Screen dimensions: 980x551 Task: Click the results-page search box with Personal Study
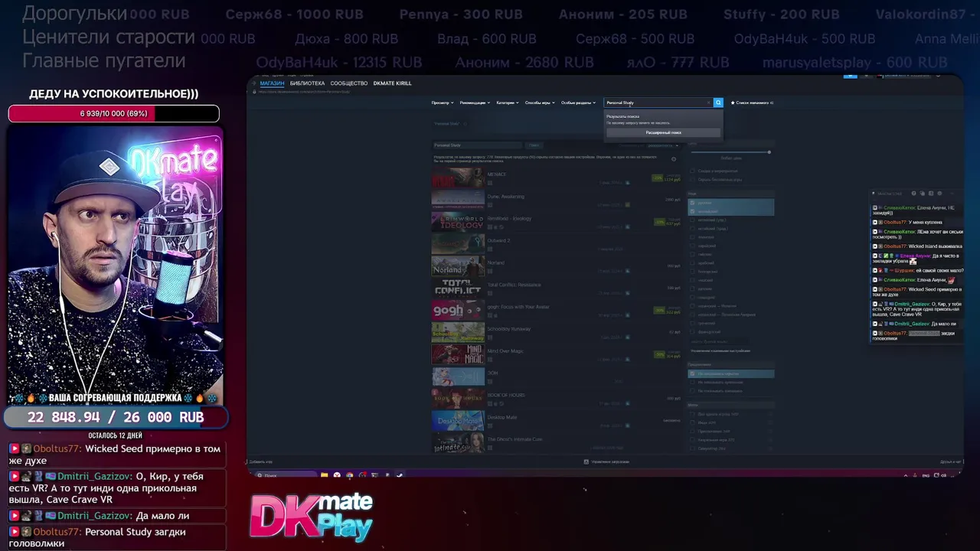[x=478, y=145]
